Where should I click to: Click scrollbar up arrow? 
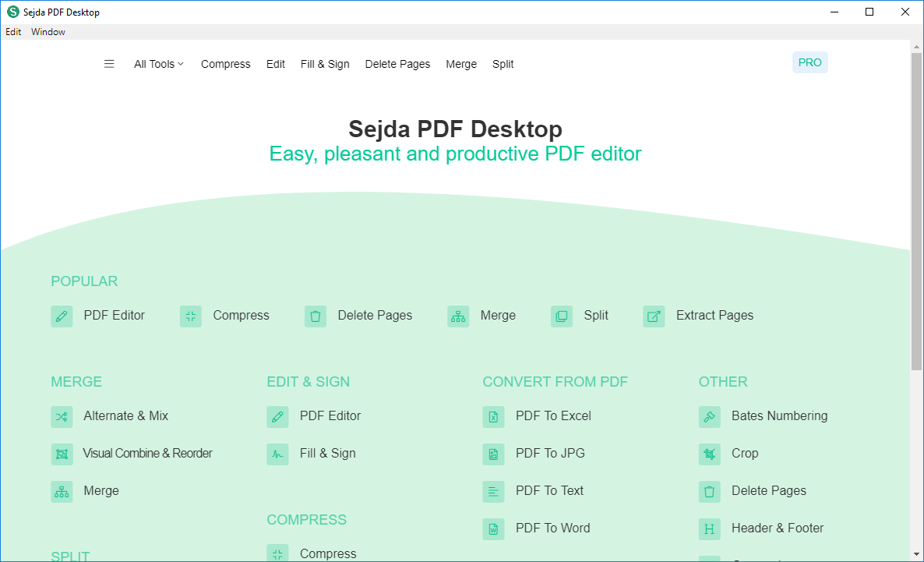[x=916, y=46]
